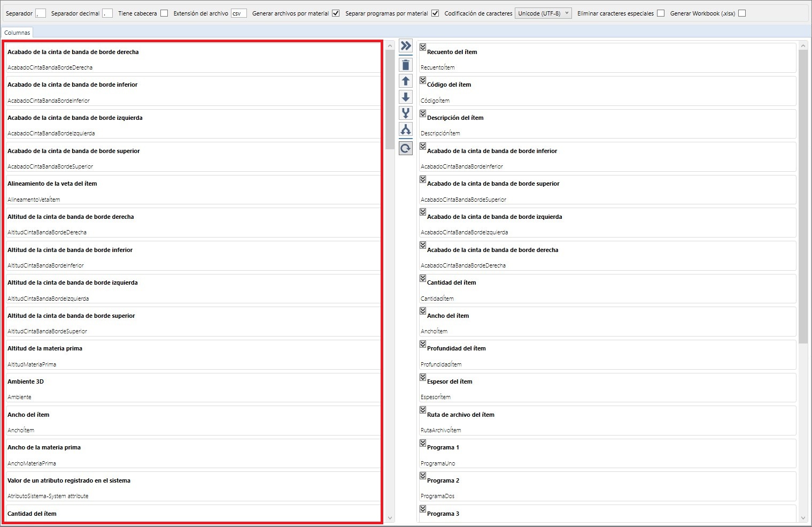Click the merge arrows icon
The width and height of the screenshot is (812, 527).
pos(406,113)
